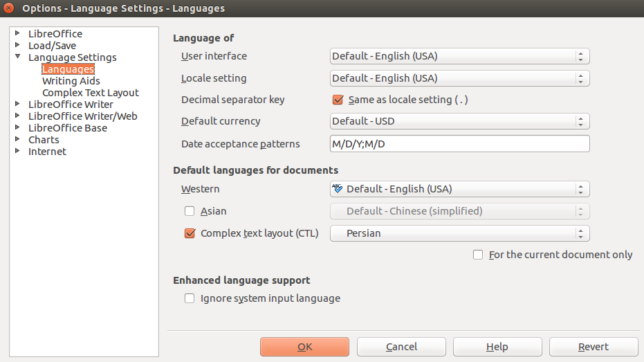Expand the LibreOffice tree node
The height and width of the screenshot is (362, 644).
point(17,33)
